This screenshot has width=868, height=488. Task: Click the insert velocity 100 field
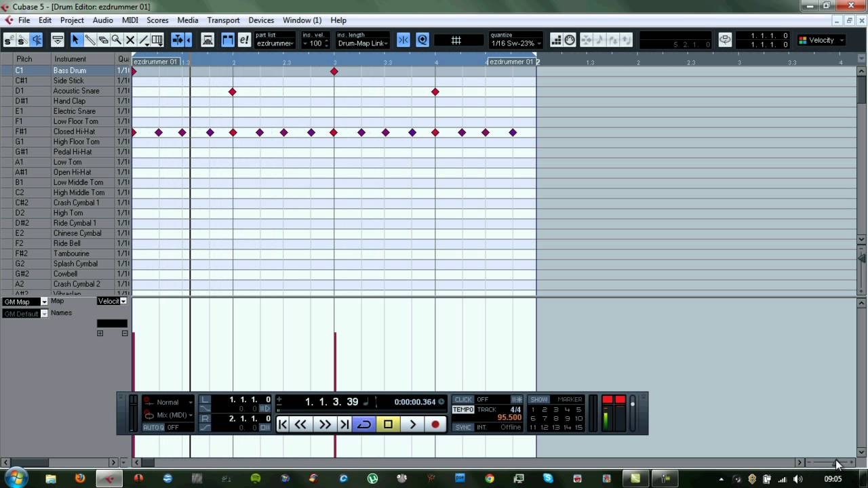[316, 43]
